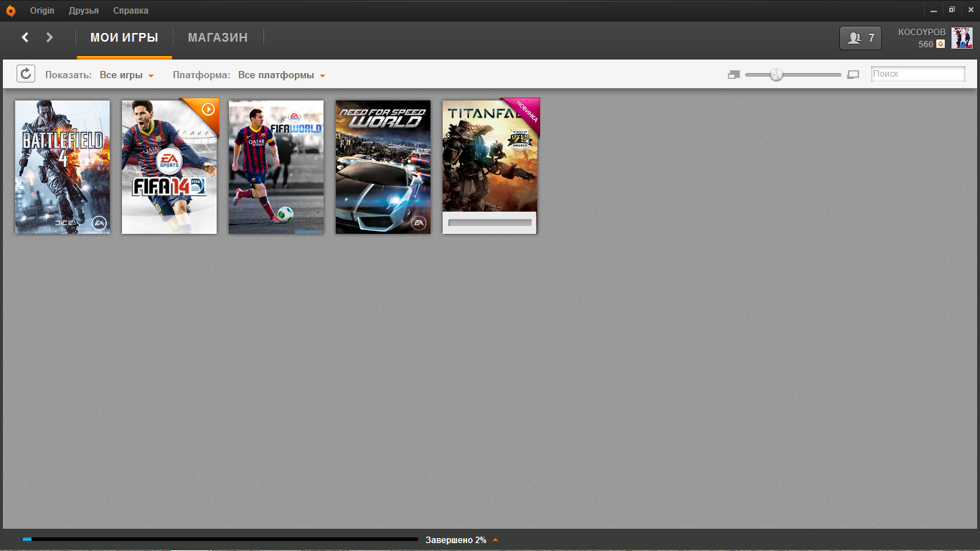
Task: Switch to the МОИ ИГРЫ tab
Action: tap(124, 37)
